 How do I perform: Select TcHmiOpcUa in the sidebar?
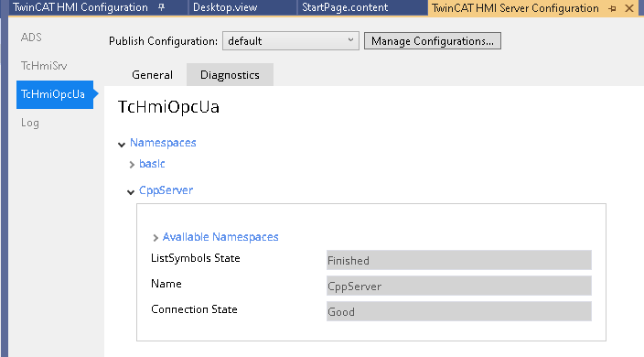tap(55, 94)
